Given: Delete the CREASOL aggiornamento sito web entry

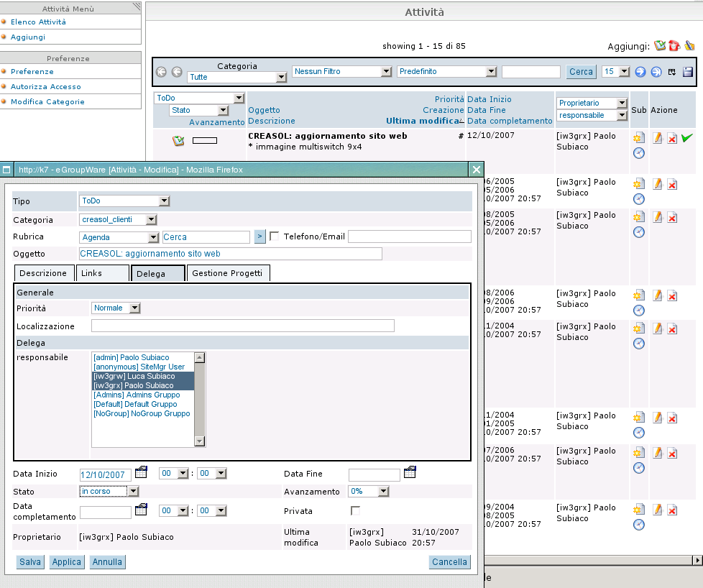Looking at the screenshot, I should [x=672, y=139].
